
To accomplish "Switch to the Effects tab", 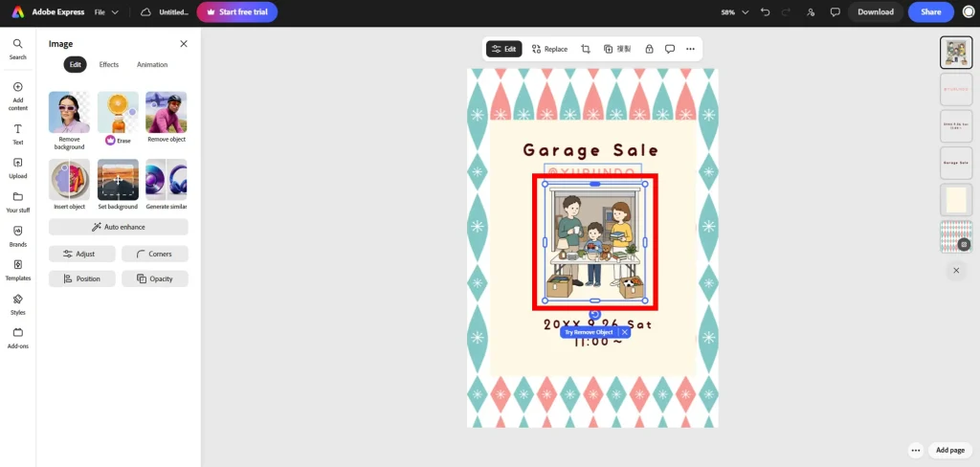I will coord(109,64).
